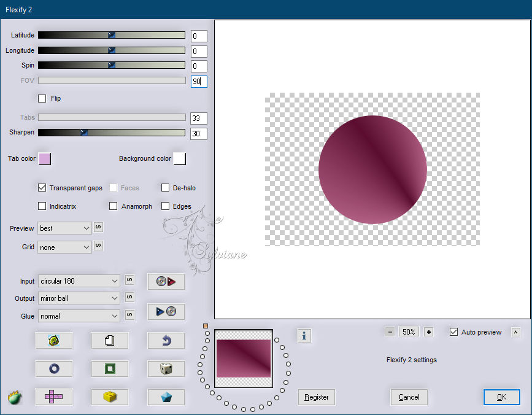Open the Preview quality dropdown

tap(65, 228)
